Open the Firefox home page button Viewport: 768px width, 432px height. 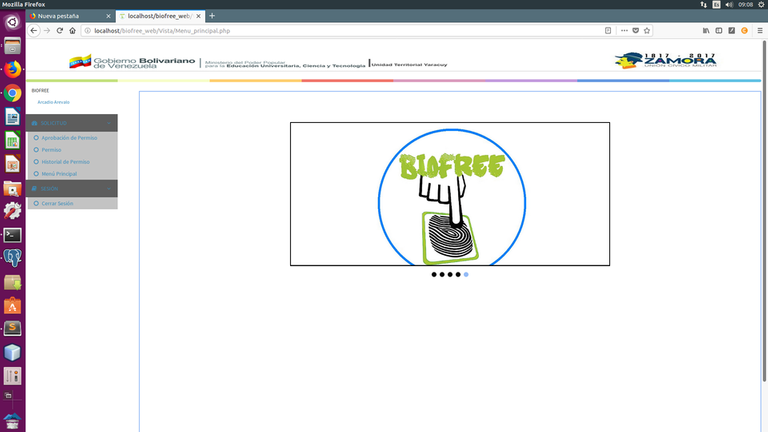coord(72,30)
